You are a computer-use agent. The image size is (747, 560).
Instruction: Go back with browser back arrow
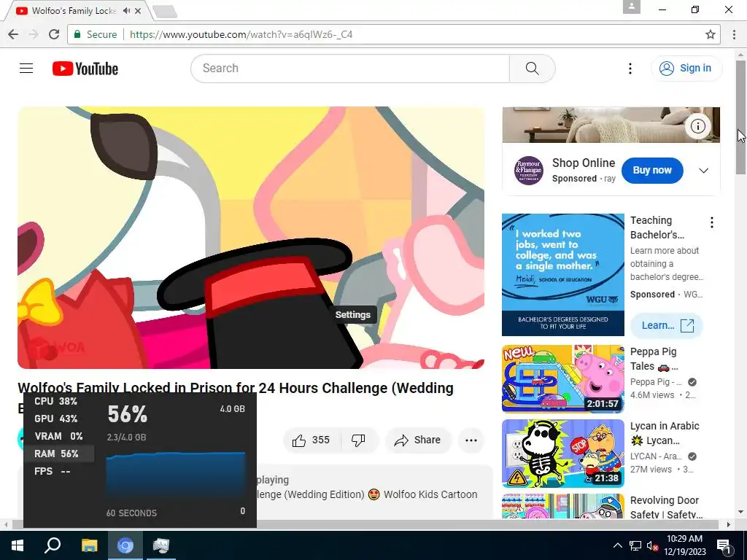point(13,34)
